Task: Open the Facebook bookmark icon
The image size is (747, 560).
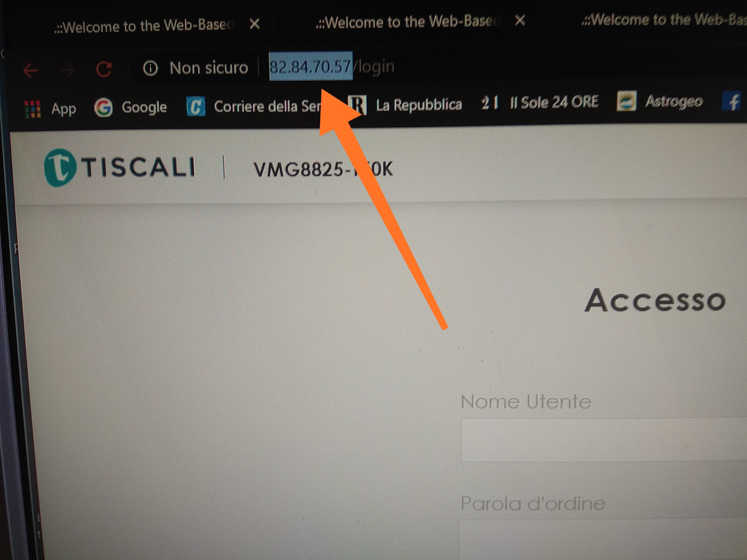Action: click(733, 102)
